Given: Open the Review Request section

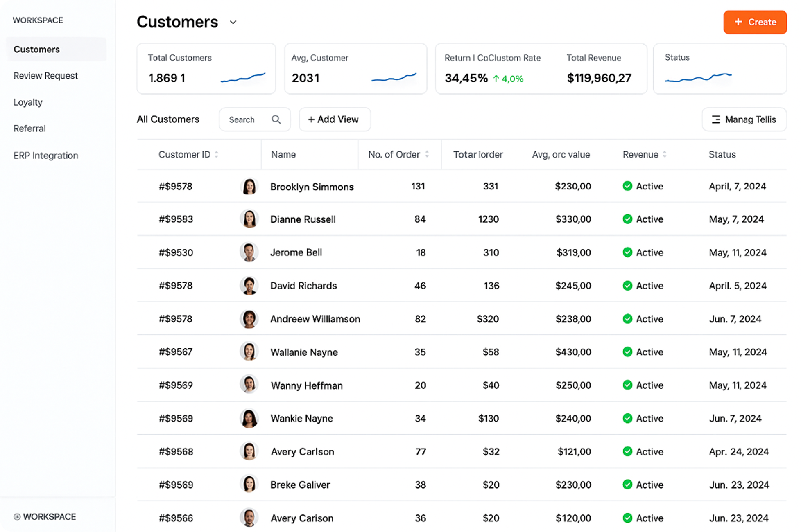Looking at the screenshot, I should coord(45,75).
